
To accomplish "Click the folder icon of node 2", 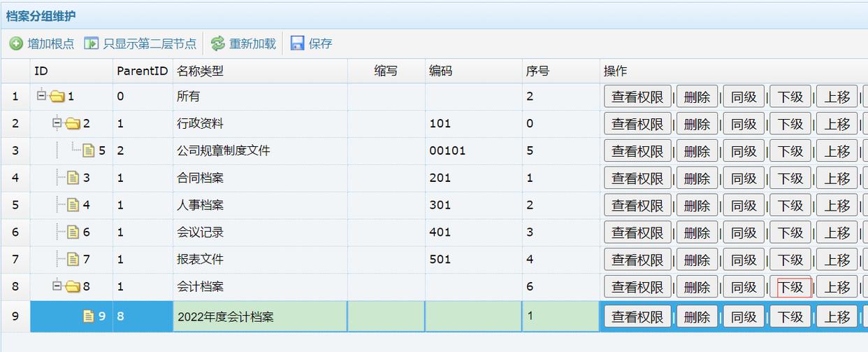I will point(73,124).
